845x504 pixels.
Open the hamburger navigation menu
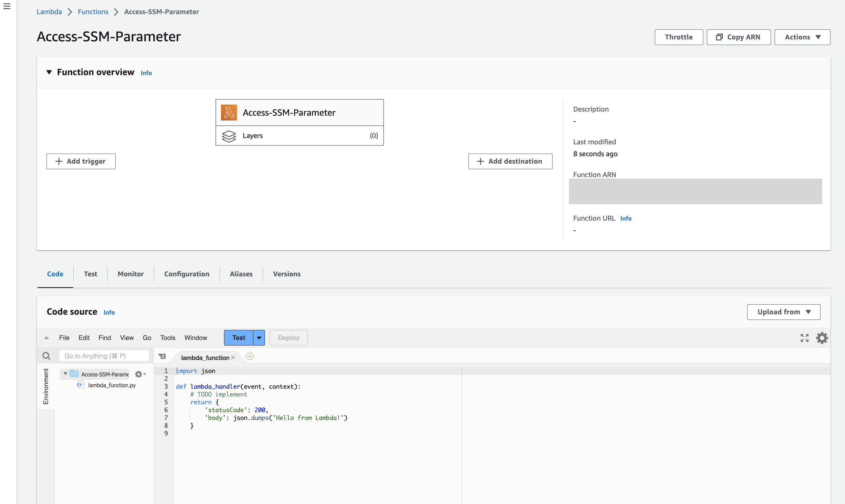click(x=7, y=6)
